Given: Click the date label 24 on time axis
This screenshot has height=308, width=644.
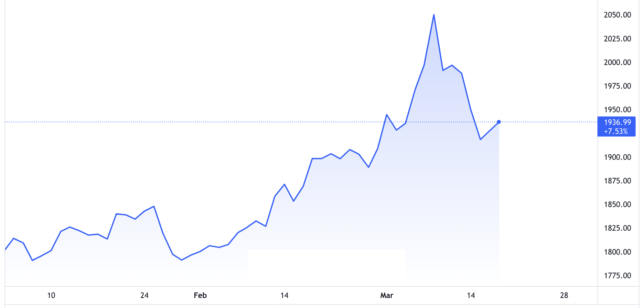Looking at the screenshot, I should pos(145,295).
